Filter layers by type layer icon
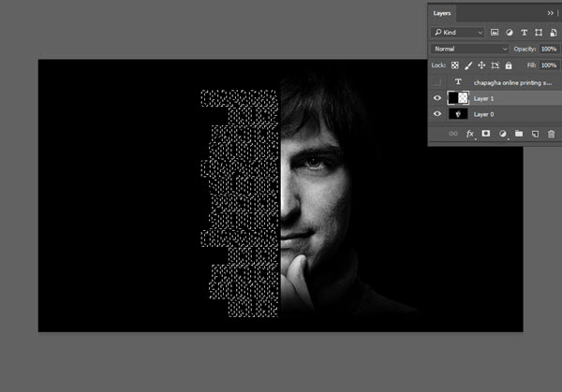Screen dimensions: 562x392 pyautogui.click(x=524, y=33)
